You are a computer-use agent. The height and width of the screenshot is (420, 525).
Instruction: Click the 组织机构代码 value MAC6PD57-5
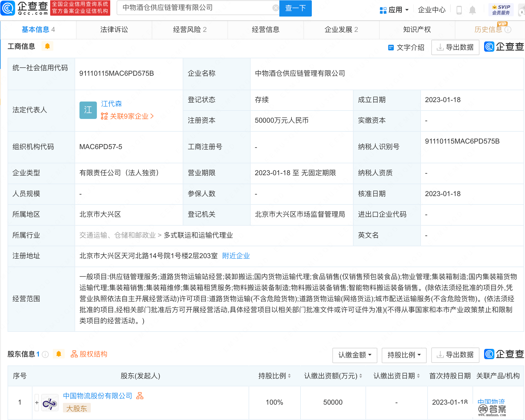pyautogui.click(x=101, y=147)
